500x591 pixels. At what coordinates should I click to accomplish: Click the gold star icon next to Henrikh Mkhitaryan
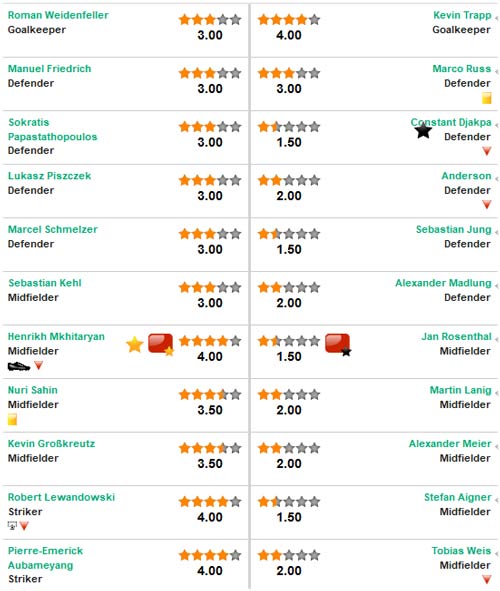tap(135, 344)
